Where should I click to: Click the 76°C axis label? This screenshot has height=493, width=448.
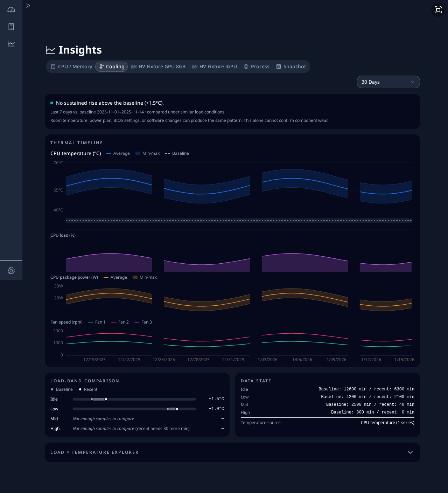click(x=58, y=163)
